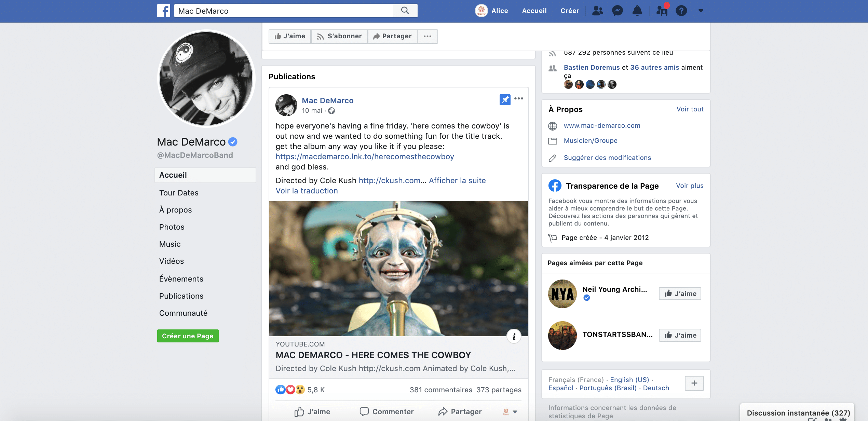Image resolution: width=868 pixels, height=421 pixels.
Task: Click Bastien Doremus friend link
Action: click(x=592, y=67)
